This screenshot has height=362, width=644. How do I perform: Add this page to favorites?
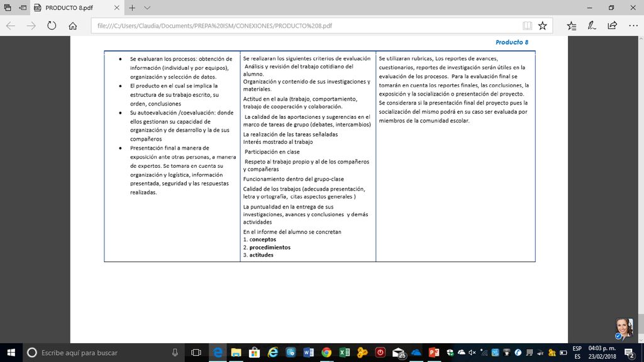tap(543, 25)
